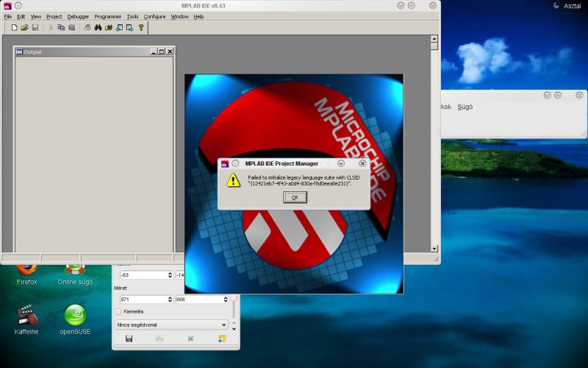The image size is (588, 368).
Task: Open the Tools menu
Action: (132, 16)
